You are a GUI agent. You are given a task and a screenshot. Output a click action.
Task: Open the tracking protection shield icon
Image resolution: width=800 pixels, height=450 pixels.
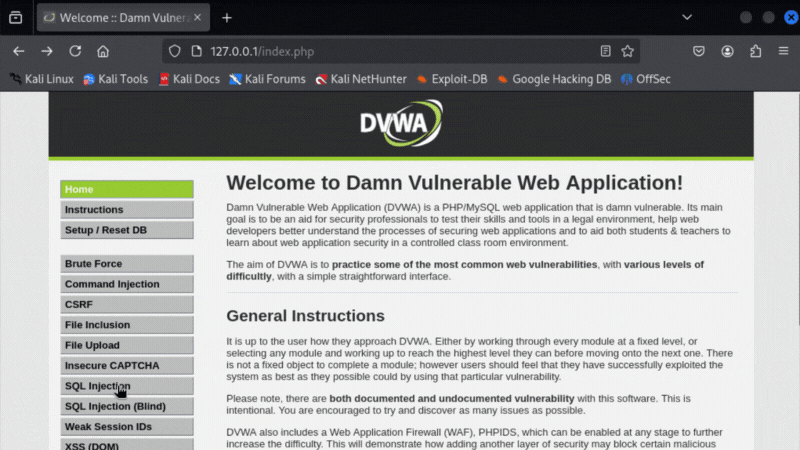174,51
